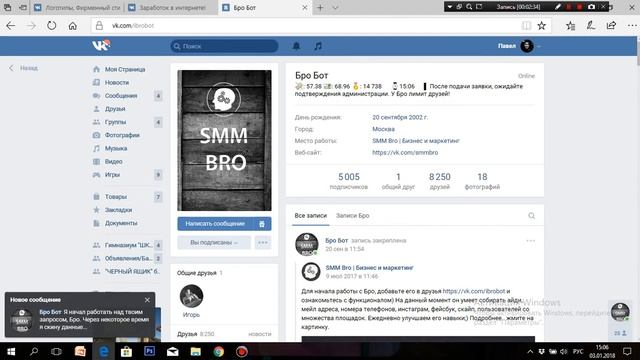The height and width of the screenshot is (360, 640).
Task: Click Написать сообщение button
Action: tap(215, 224)
